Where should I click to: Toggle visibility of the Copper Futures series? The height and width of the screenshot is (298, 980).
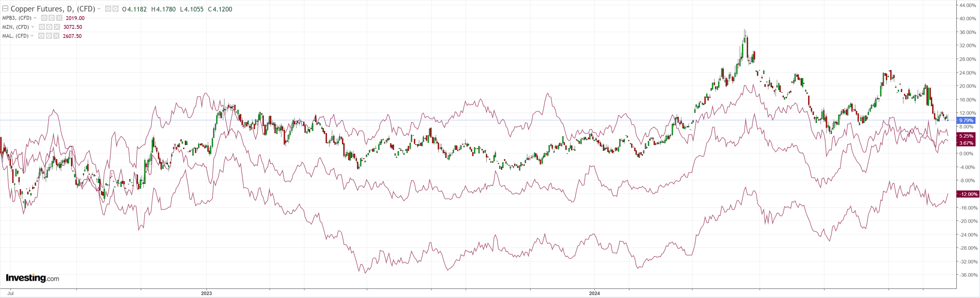pyautogui.click(x=108, y=9)
